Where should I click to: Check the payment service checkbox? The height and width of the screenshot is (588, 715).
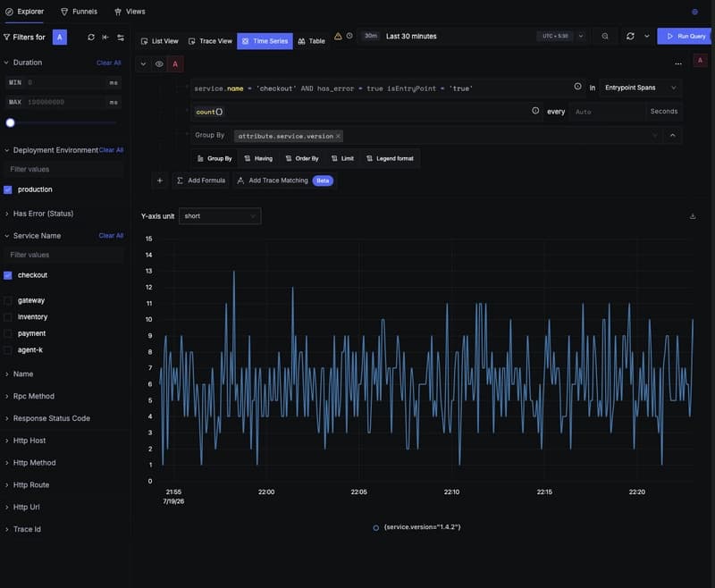8,333
